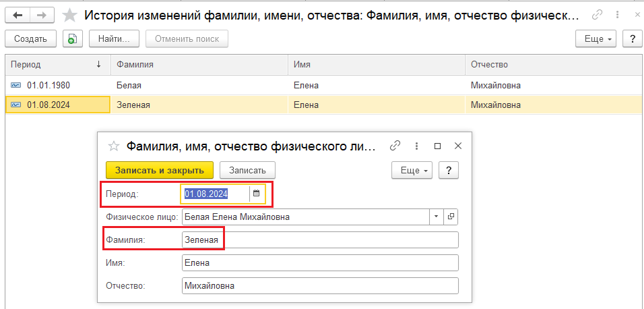The height and width of the screenshot is (309, 644).
Task: Go back with the left arrow button
Action: (17, 16)
